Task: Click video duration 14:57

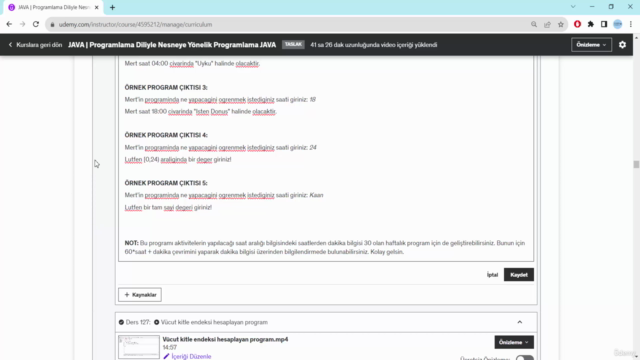Action: coord(169,347)
